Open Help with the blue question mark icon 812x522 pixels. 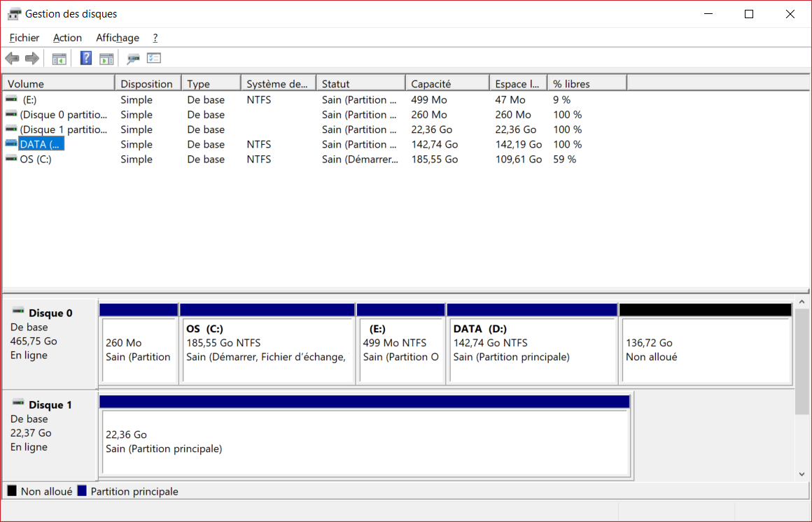pos(86,59)
